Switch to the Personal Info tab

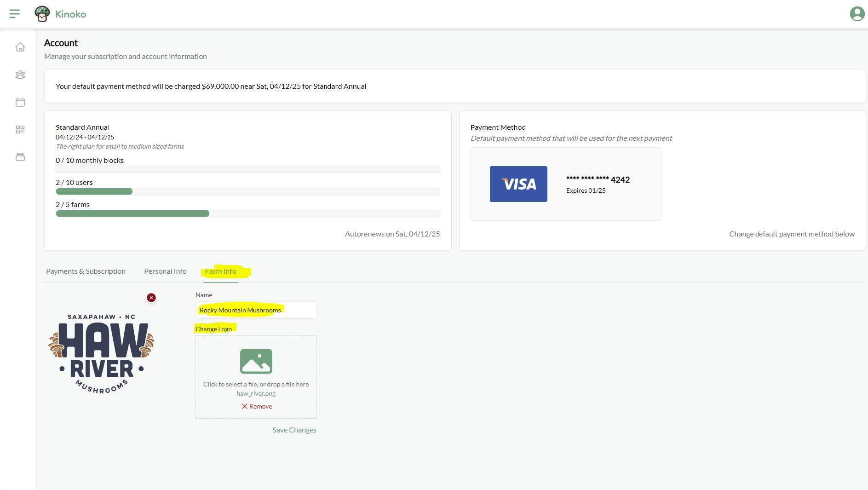pos(165,271)
